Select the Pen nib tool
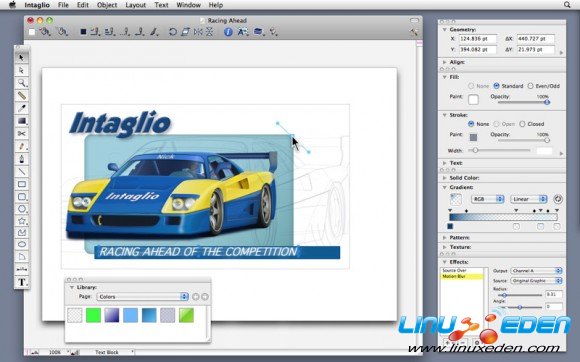 coord(22,159)
